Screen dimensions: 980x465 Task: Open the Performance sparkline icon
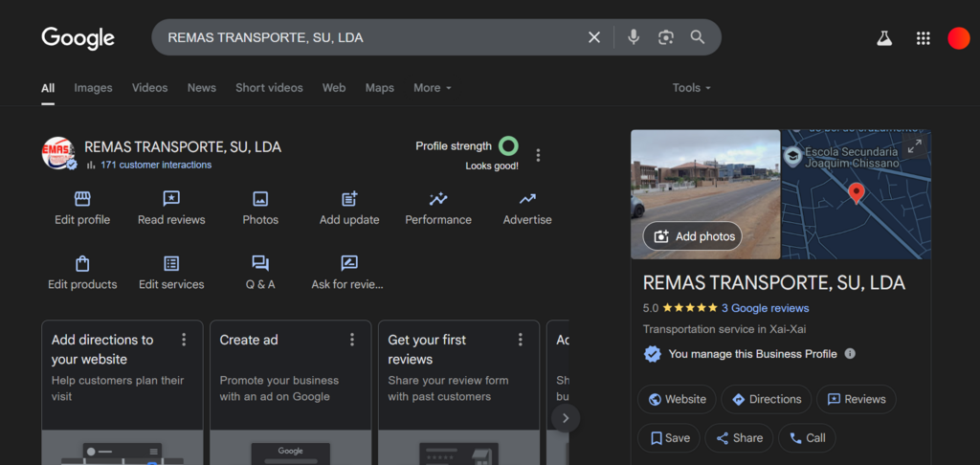(438, 199)
